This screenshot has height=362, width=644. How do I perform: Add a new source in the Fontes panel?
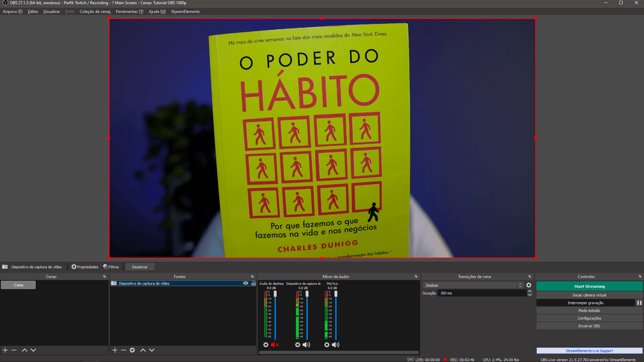pyautogui.click(x=115, y=350)
